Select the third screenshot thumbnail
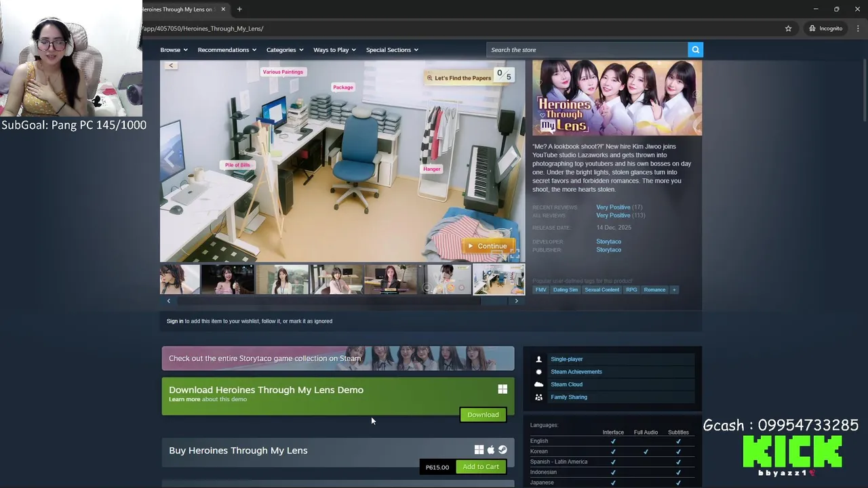The width and height of the screenshot is (868, 488). (x=282, y=279)
